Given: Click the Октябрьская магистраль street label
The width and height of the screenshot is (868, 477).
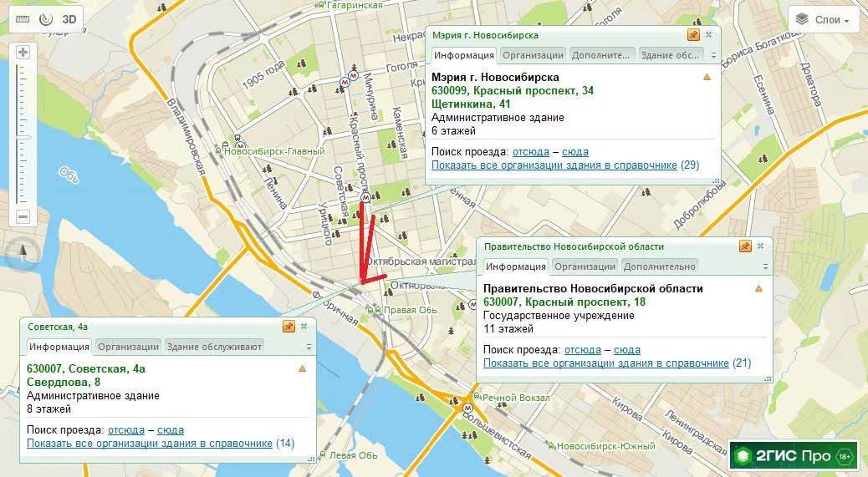Looking at the screenshot, I should (421, 261).
